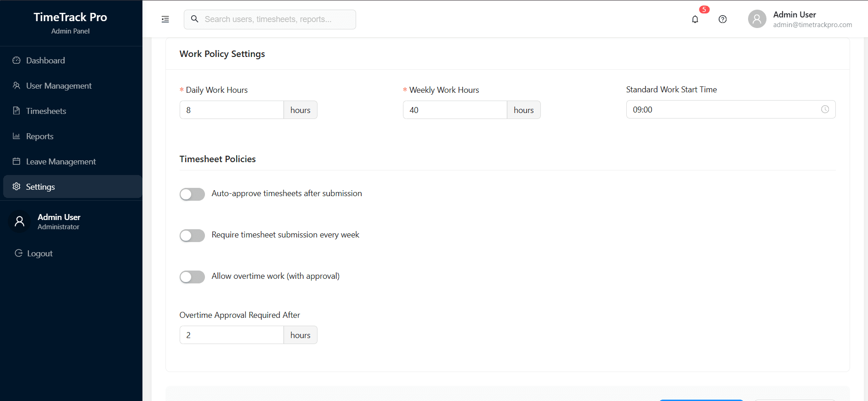Click the Logout arrow icon
Screen dimensions: 868x401
click(19, 253)
